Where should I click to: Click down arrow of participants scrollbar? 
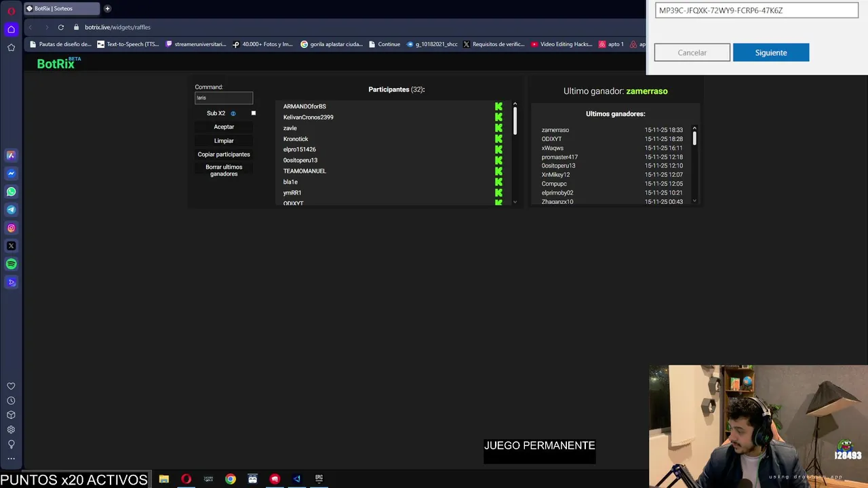515,202
